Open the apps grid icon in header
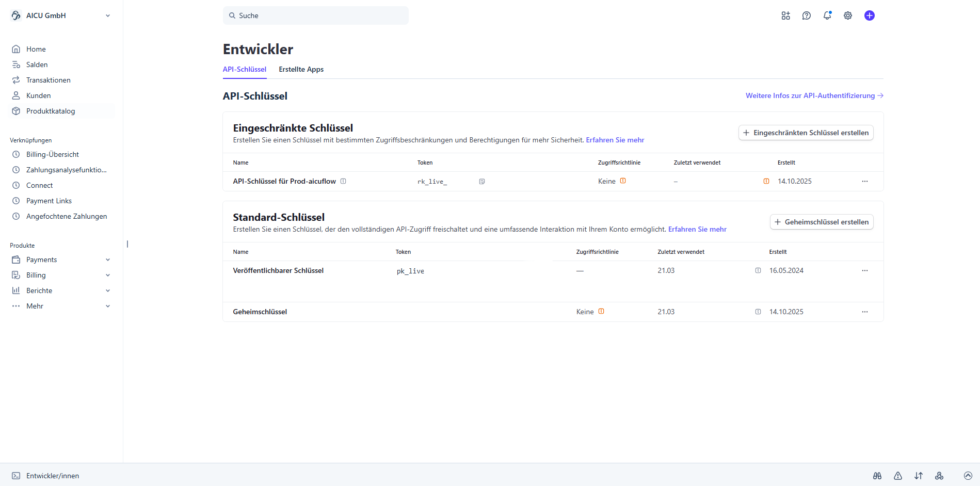980x486 pixels. 785,15
